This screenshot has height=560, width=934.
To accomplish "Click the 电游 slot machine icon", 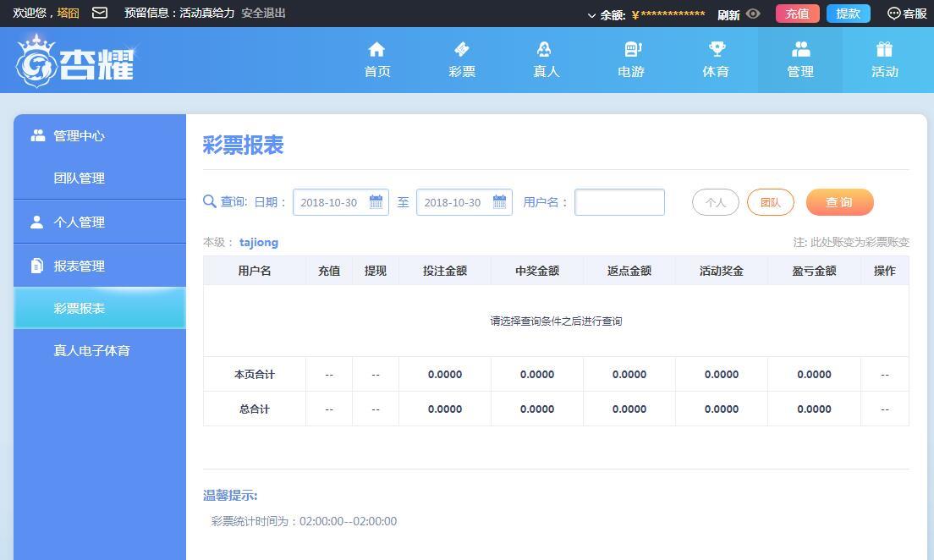I will (631, 49).
